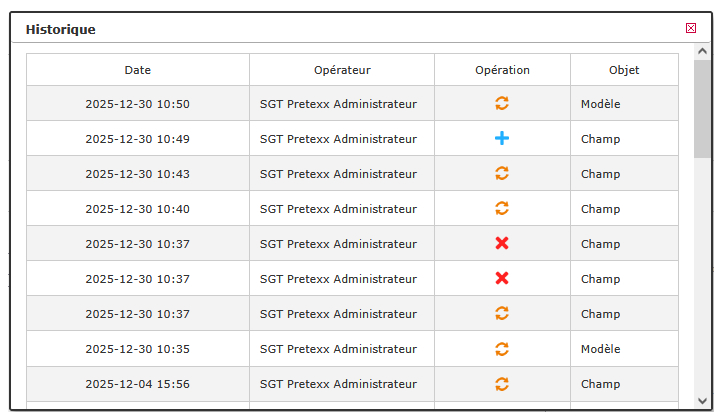Click the update icon for 10:50 Modèle row
Image resolution: width=723 pixels, height=420 pixels.
(x=502, y=103)
